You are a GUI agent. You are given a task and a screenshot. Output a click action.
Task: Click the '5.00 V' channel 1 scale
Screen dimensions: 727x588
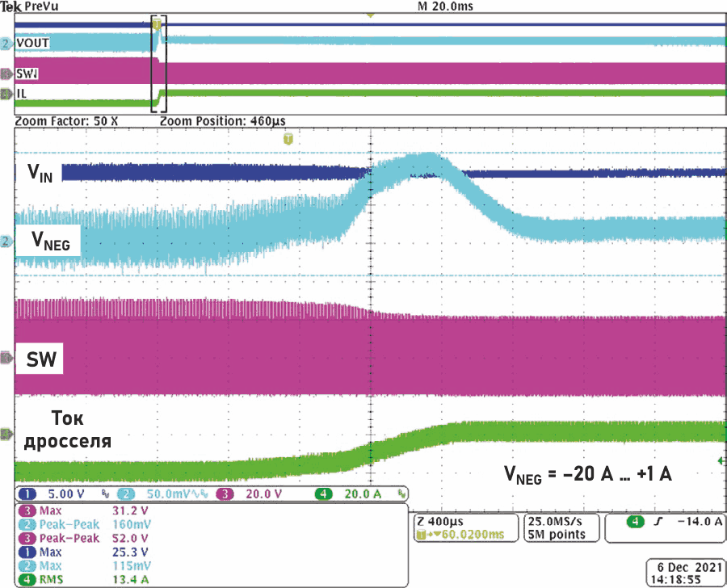66,493
